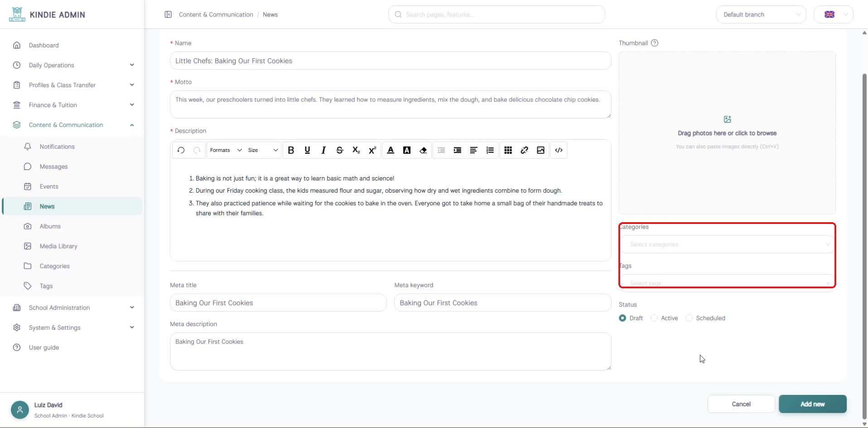The image size is (868, 428).
Task: Insert an image into description
Action: [x=541, y=150]
